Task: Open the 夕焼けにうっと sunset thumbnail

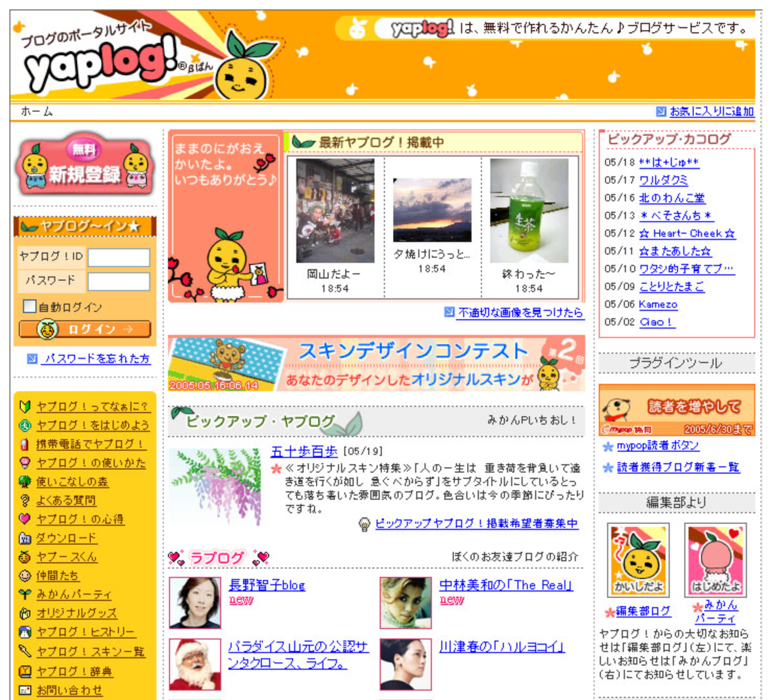Action: point(432,210)
